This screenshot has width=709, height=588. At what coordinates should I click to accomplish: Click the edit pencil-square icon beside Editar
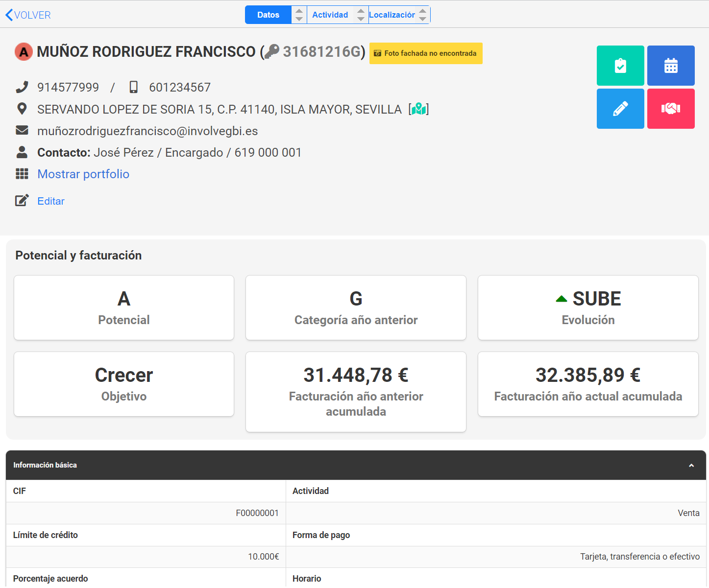(22, 200)
